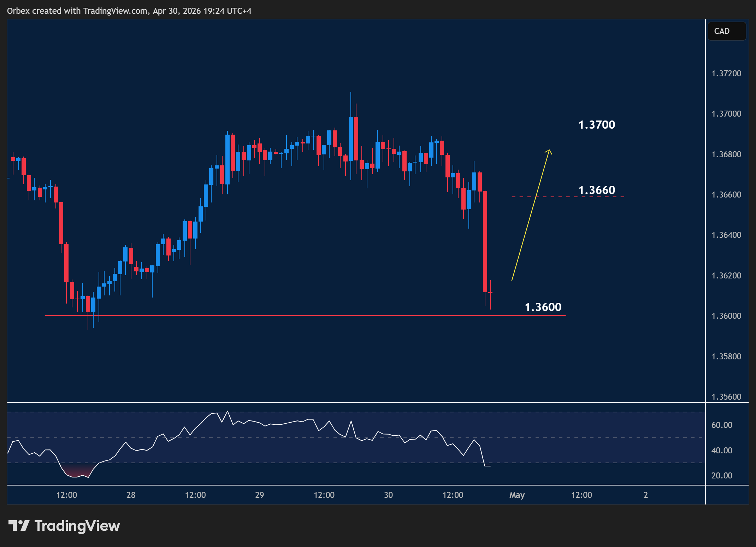
Task: Click the 1.35800 price axis value
Action: 726,357
